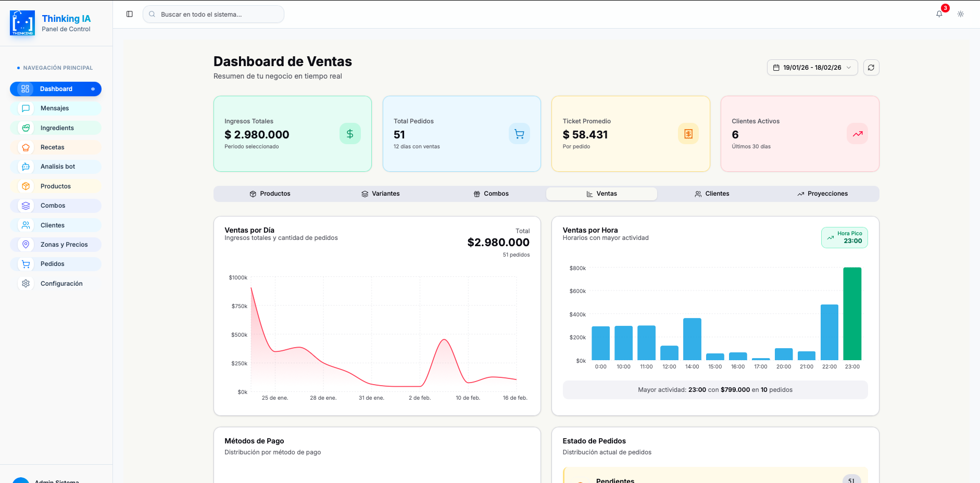The height and width of the screenshot is (483, 980).
Task: Activate the Hora Pico 23:00 badge
Action: pos(844,237)
